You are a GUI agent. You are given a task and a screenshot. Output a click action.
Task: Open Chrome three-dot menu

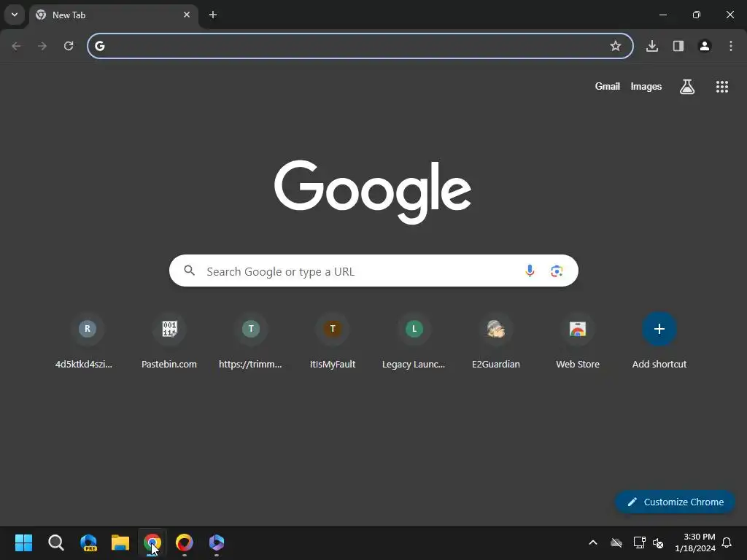[731, 46]
